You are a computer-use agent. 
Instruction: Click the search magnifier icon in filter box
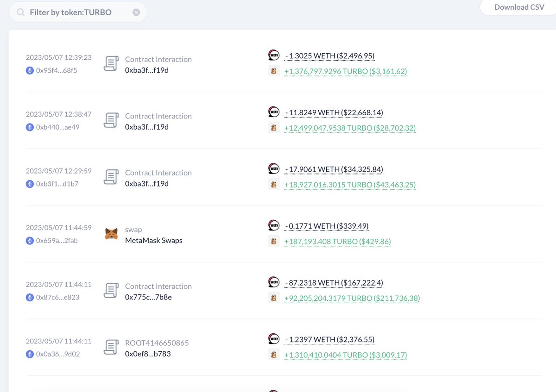coord(20,12)
